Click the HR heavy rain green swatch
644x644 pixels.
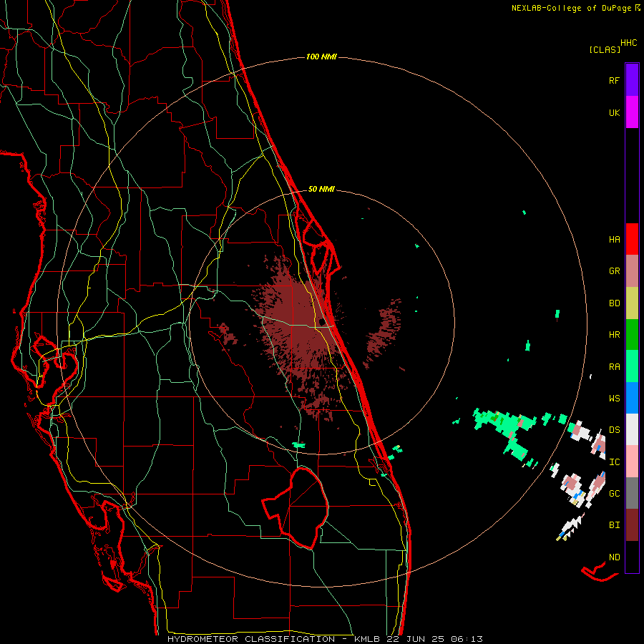[x=632, y=334]
